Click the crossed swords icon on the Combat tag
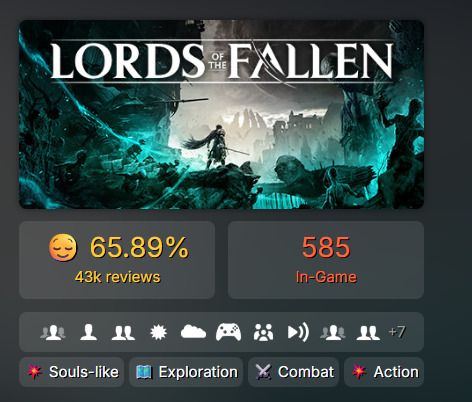Image resolution: width=472 pixels, height=402 pixels. (x=263, y=372)
